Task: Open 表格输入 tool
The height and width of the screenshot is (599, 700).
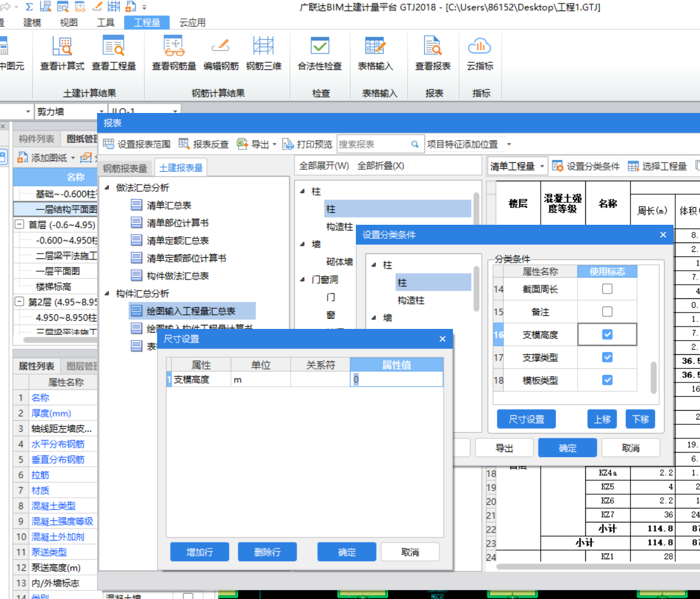Action: 375,53
